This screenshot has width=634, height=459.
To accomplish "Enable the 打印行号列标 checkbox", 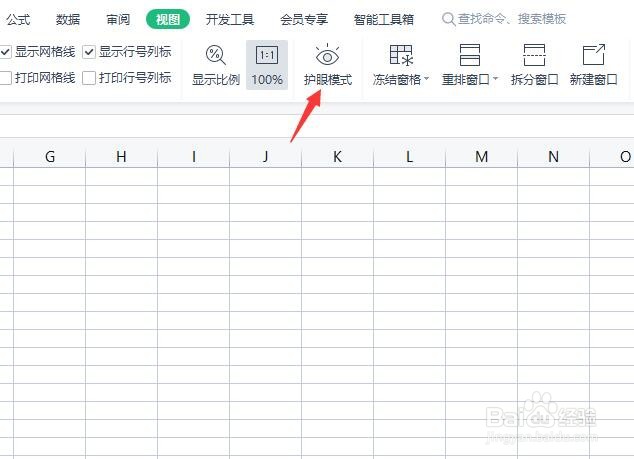I will [x=89, y=78].
